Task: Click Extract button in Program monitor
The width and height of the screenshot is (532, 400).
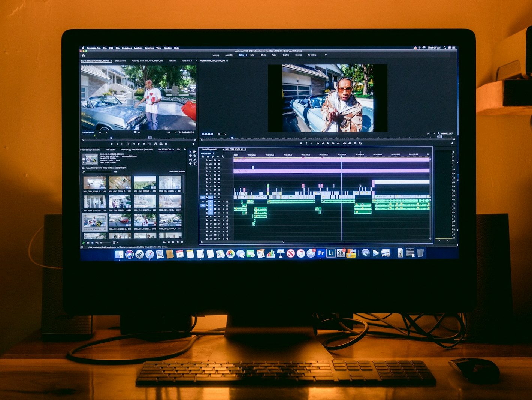Action: pos(350,143)
